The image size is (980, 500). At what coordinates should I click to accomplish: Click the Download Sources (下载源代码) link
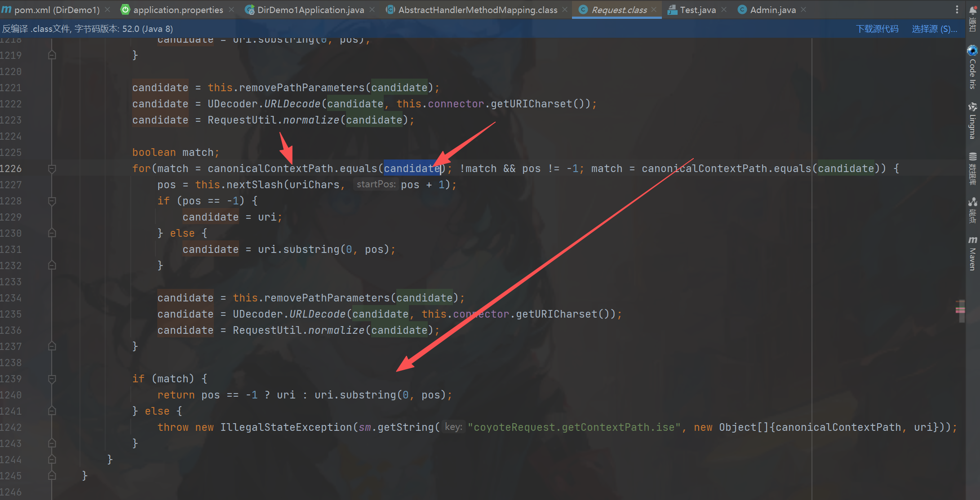coord(877,29)
